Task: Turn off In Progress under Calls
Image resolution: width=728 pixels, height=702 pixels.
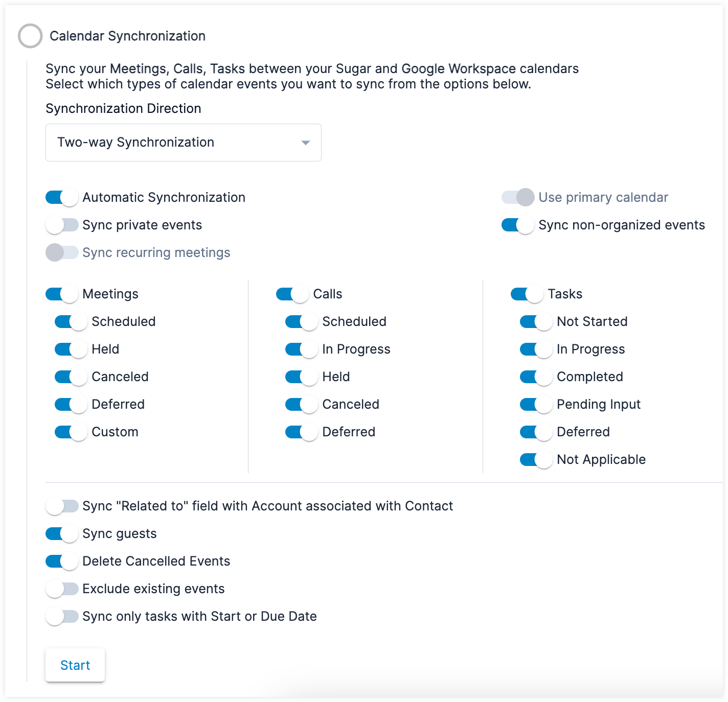Action: point(301,349)
